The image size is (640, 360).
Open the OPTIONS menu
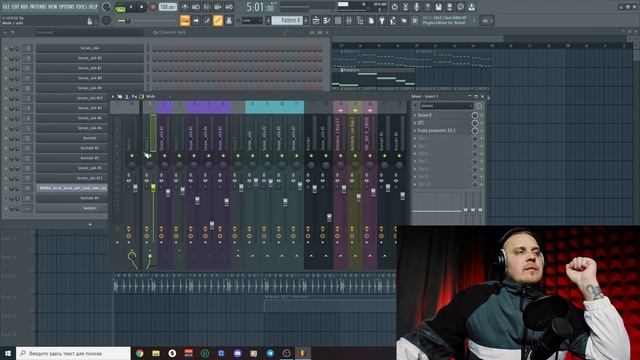pyautogui.click(x=67, y=7)
